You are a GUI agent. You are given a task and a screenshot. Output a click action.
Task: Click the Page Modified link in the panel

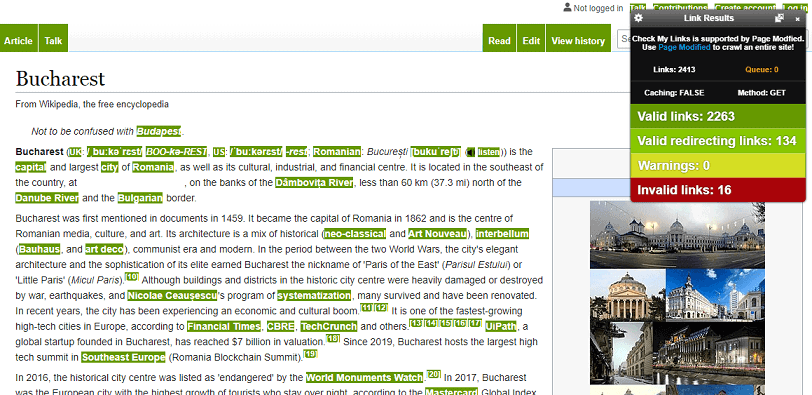[x=684, y=47]
